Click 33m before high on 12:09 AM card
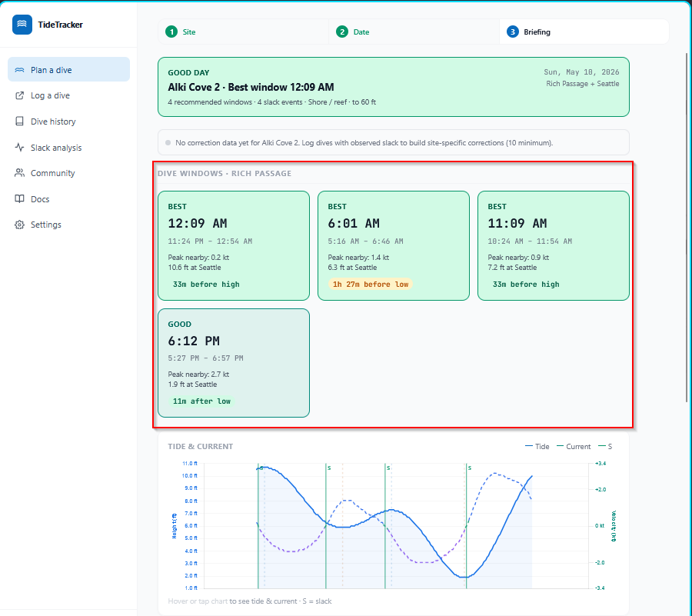Screen dimensions: 692x616 pyautogui.click(x=206, y=285)
